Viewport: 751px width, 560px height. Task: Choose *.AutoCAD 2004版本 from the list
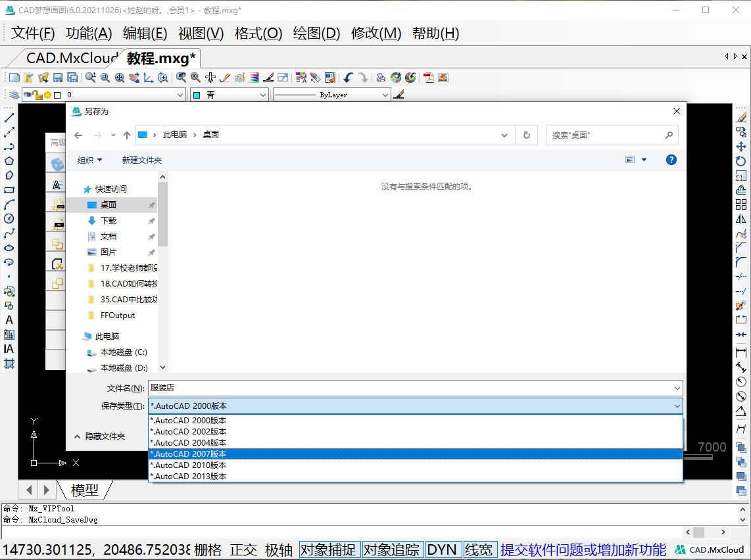416,443
